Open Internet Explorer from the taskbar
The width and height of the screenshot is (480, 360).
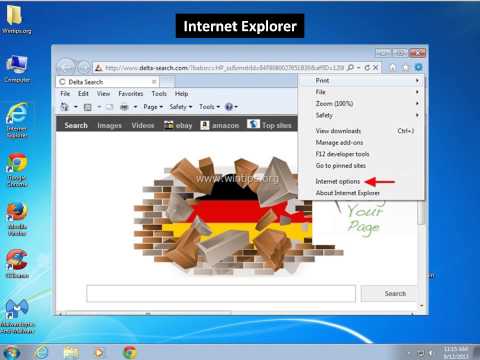(42, 352)
